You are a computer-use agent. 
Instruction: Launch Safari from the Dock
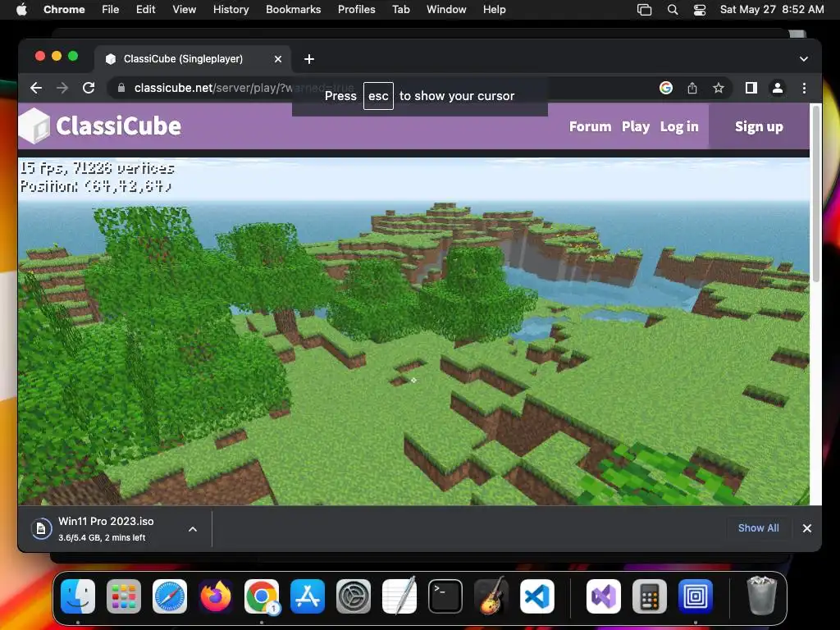170,596
